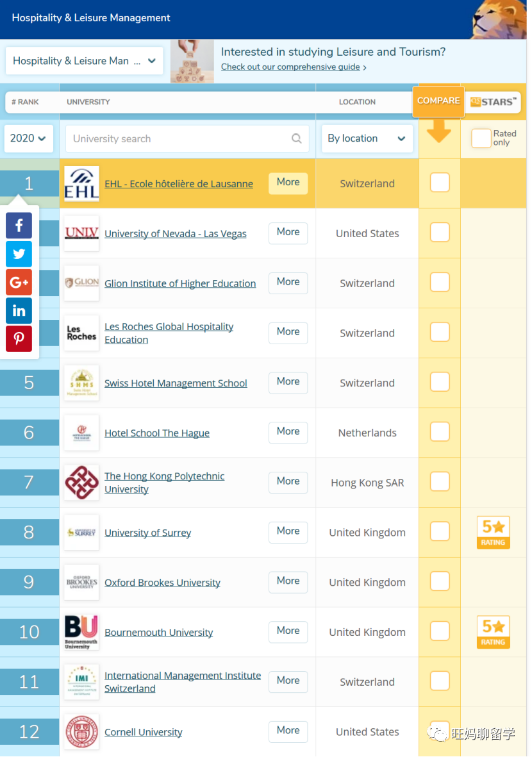Image resolution: width=532 pixels, height=757 pixels.
Task: Expand More for University of Nevada
Action: point(288,232)
